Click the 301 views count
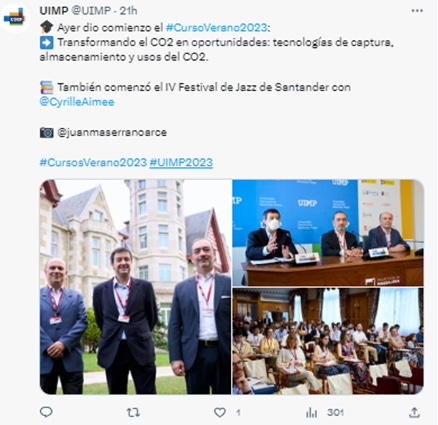This screenshot has height=425, width=438. 335,413
